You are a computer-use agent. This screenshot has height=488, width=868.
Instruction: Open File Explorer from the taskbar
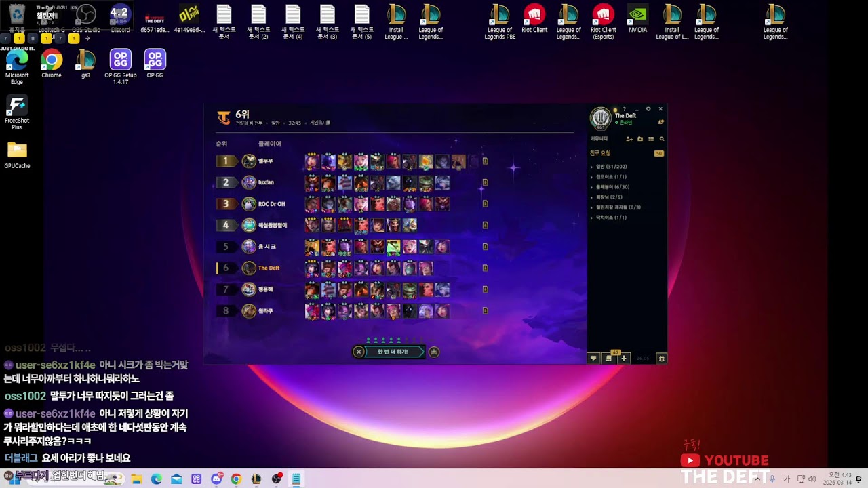[136, 479]
